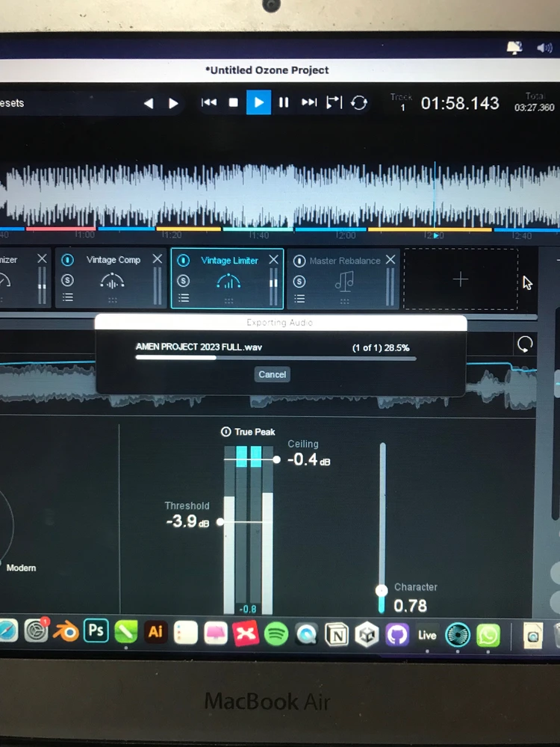Open Spotify from the Dock
This screenshot has height=747, width=560.
pyautogui.click(x=276, y=634)
